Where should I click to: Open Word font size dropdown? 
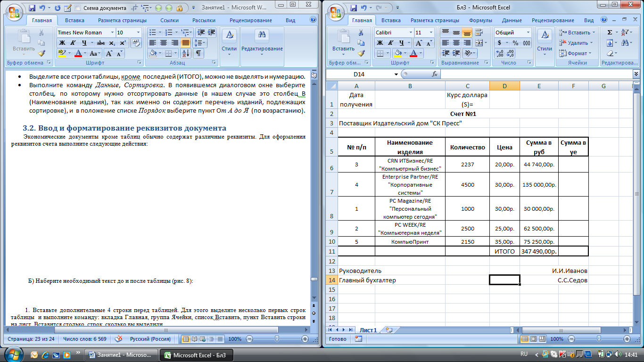click(x=138, y=33)
